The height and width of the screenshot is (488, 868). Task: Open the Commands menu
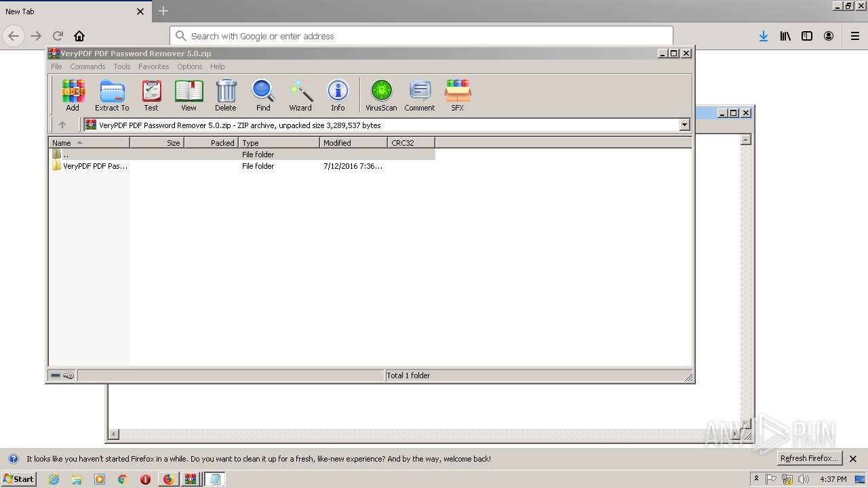[87, 66]
